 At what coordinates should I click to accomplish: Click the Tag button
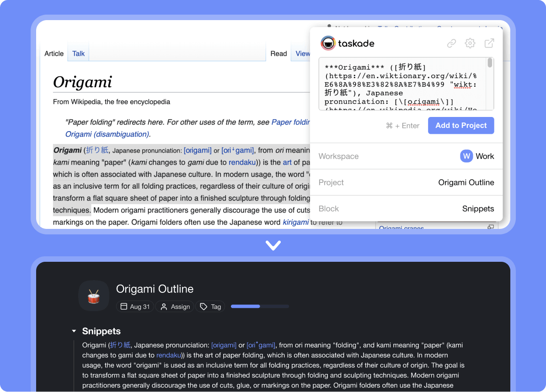click(x=210, y=307)
